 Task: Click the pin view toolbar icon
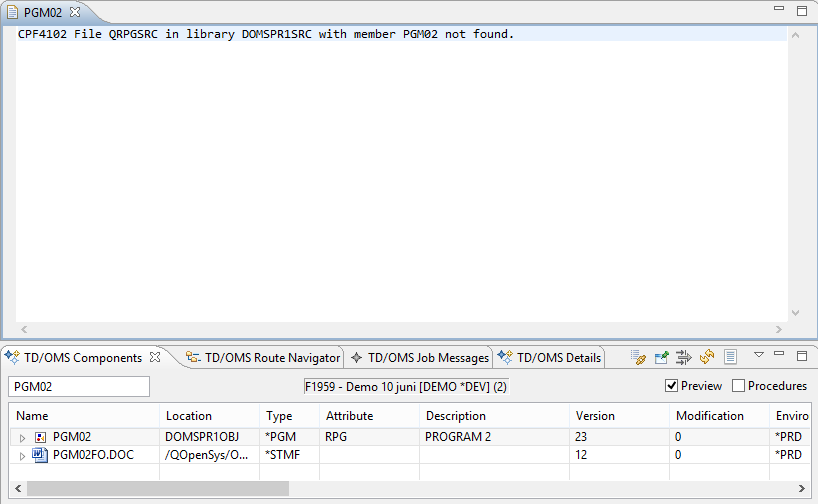(662, 357)
